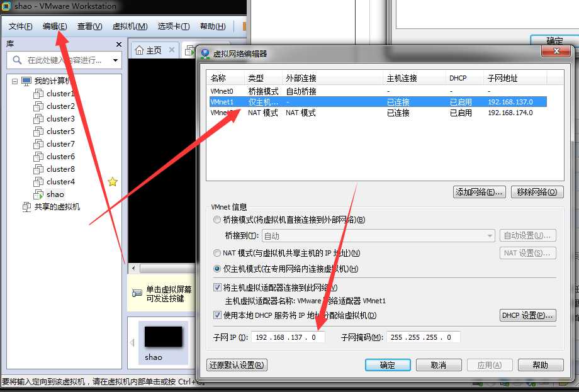
Task: Select the 桥接模式 radio button
Action: pos(217,220)
